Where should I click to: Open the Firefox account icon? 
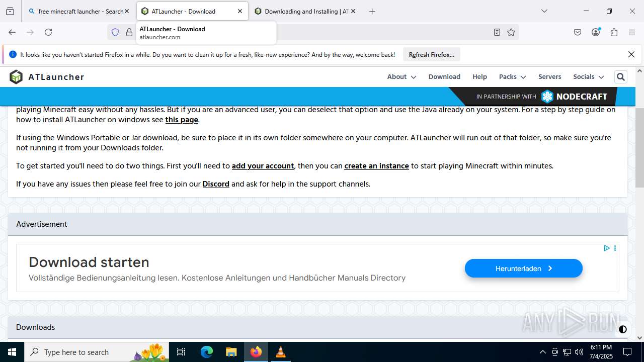pos(596,32)
